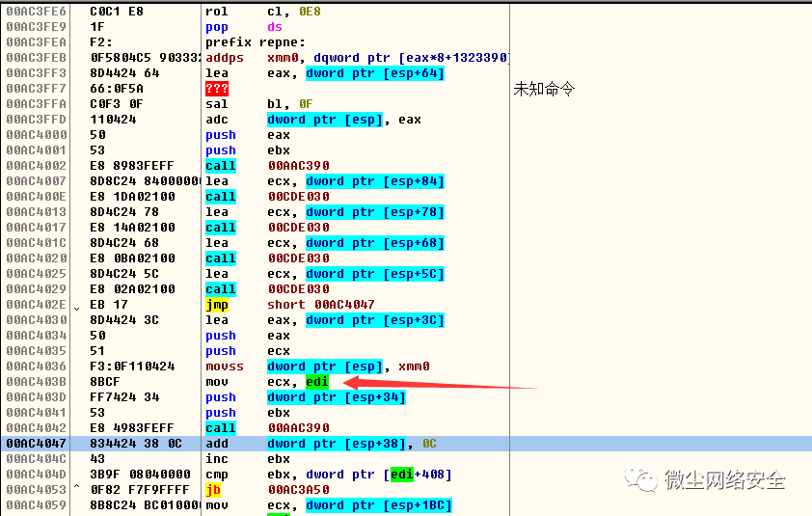812x516 pixels.
Task: Click address 00AC4047 in address column
Action: (37, 444)
